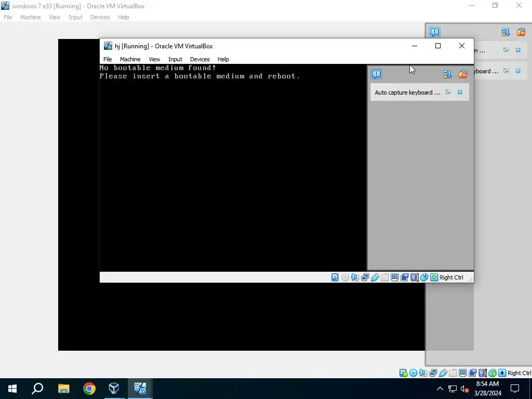Image resolution: width=532 pixels, height=399 pixels.
Task: Maximize the hj VM window
Action: [438, 46]
